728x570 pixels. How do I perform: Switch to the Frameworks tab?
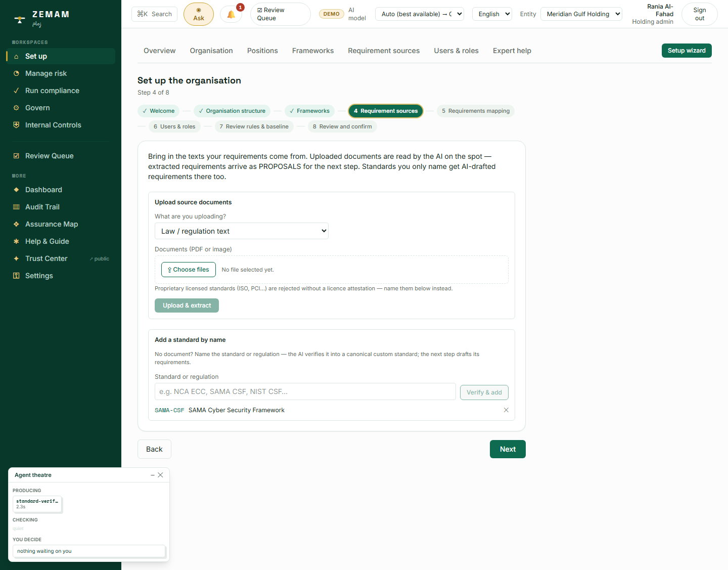coord(313,51)
